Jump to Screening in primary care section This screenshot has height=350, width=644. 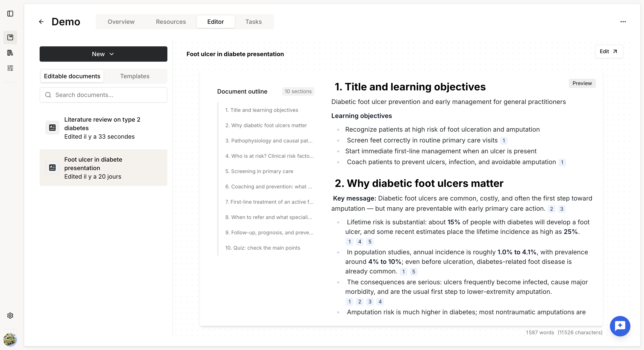click(x=259, y=171)
